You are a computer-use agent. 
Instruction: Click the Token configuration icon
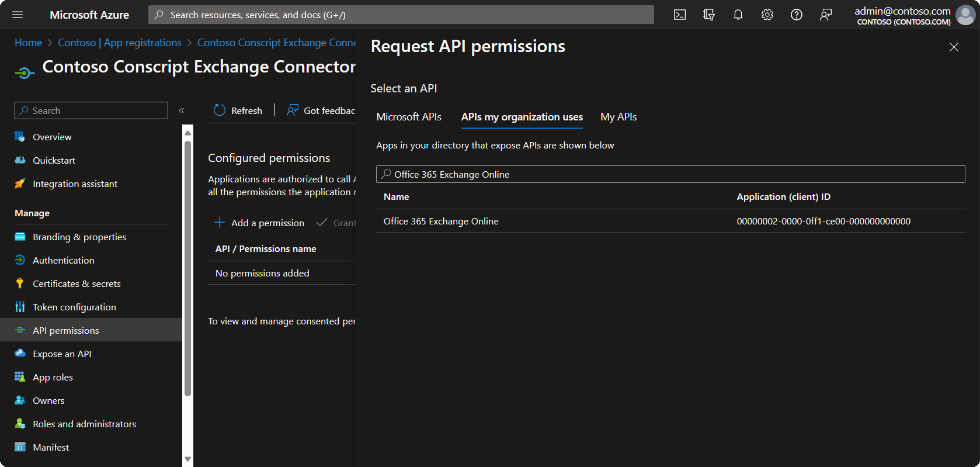20,307
